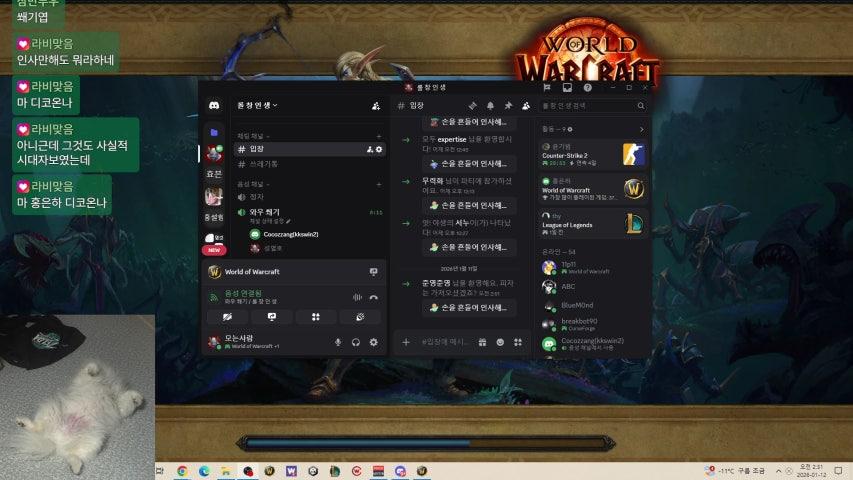Open noise suppression waveform icon
853x480 pixels.
click(357, 298)
